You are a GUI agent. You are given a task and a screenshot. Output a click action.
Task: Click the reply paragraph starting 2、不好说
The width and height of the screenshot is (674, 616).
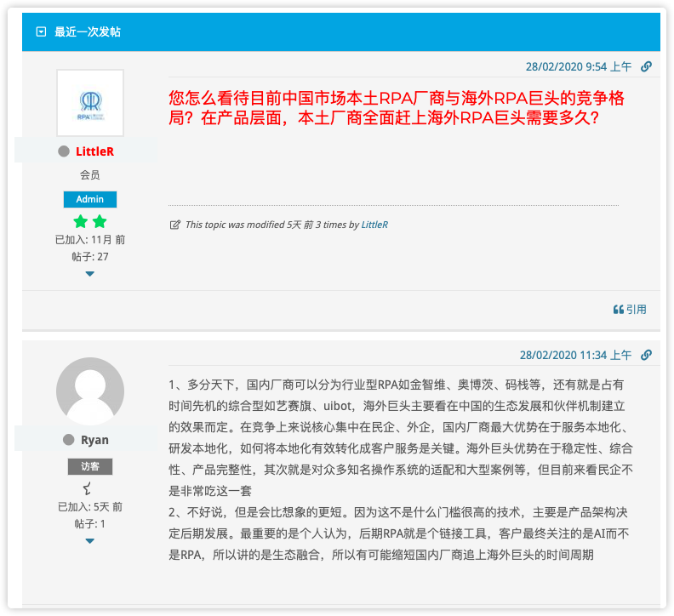click(x=398, y=533)
